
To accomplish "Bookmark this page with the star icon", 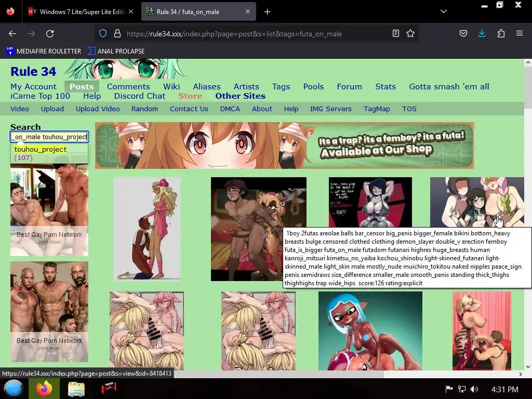I will [x=410, y=33].
